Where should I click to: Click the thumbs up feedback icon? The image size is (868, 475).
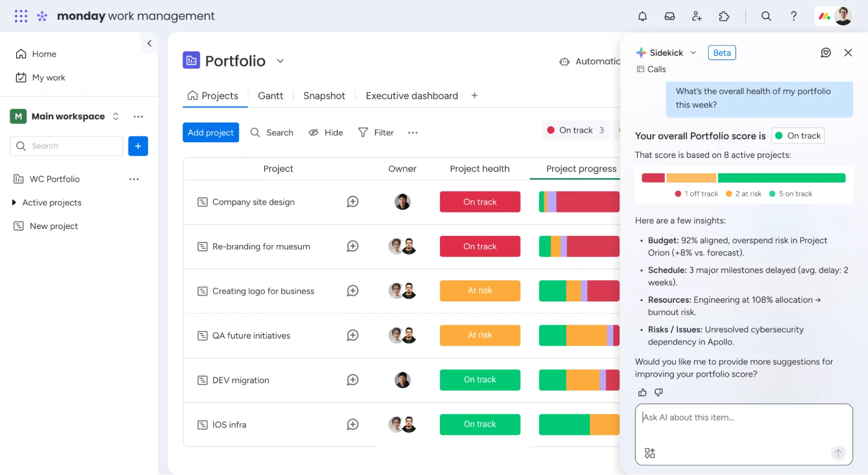point(642,393)
